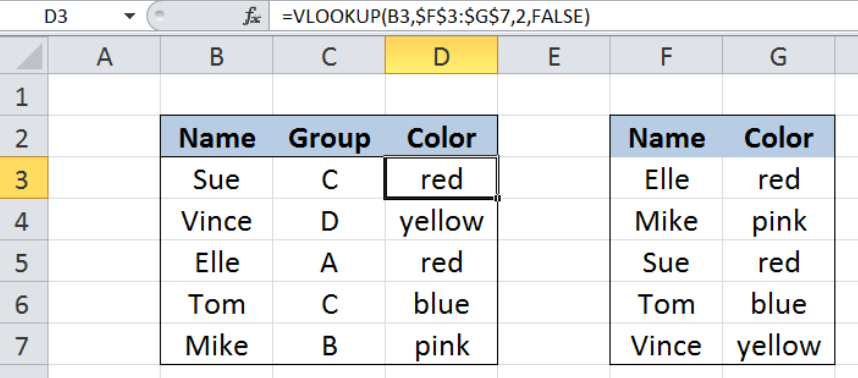This screenshot has width=858, height=378.
Task: Select cell C5 with group A
Action: pyautogui.click(x=329, y=261)
